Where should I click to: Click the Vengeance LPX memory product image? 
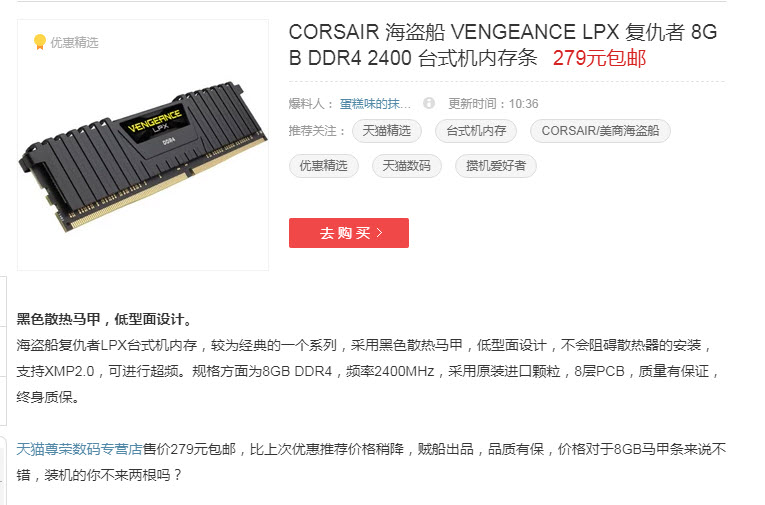pos(142,156)
